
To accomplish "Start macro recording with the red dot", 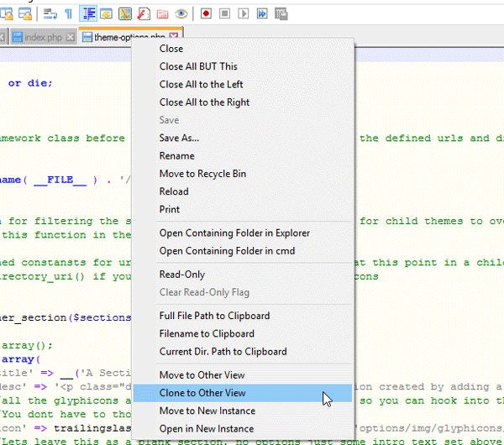I will pyautogui.click(x=206, y=13).
